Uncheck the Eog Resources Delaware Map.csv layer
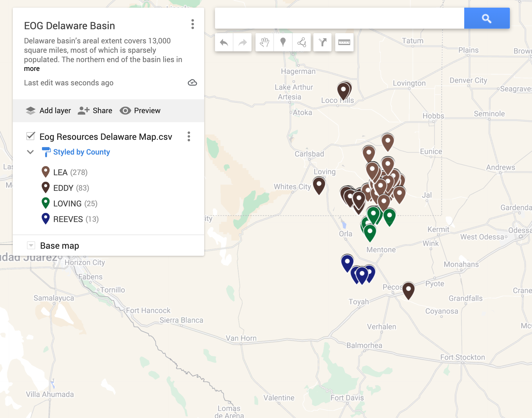Viewport: 532px width, 418px height. point(31,136)
